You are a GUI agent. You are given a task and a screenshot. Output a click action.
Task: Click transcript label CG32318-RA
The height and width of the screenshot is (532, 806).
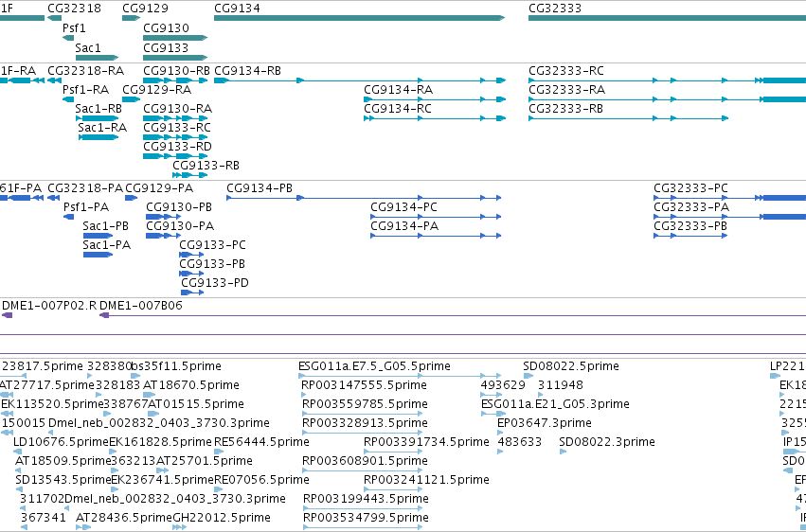[x=85, y=71]
